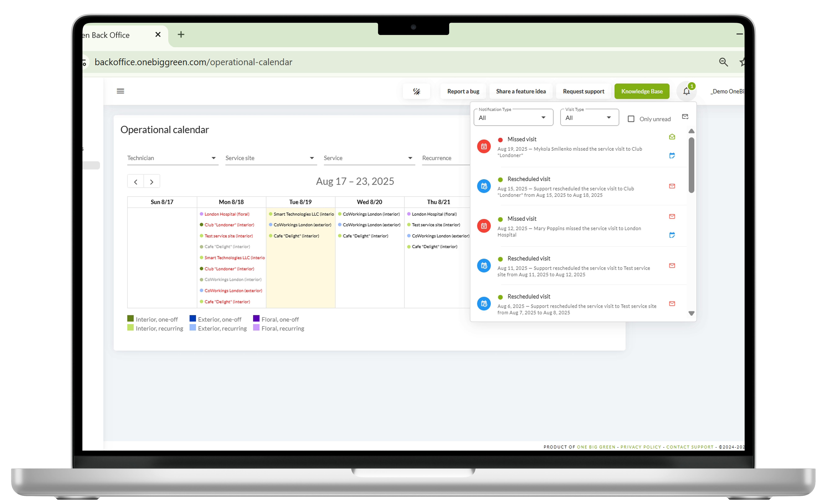825x504 pixels.
Task: Click blue rescheduled icon for Aug 11 notification
Action: pyautogui.click(x=484, y=266)
